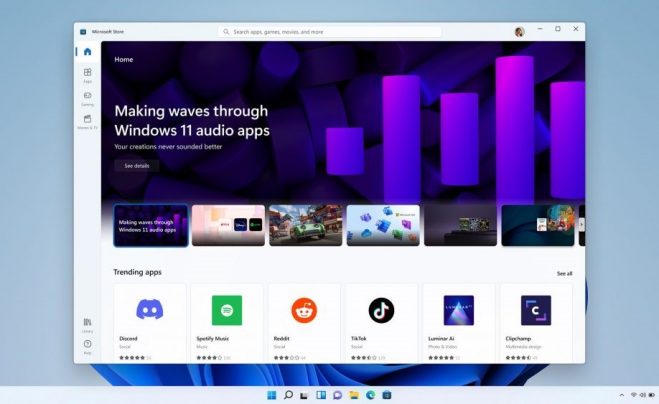Select the racing game carousel thumbnail
This screenshot has width=659, height=404.
click(x=305, y=225)
